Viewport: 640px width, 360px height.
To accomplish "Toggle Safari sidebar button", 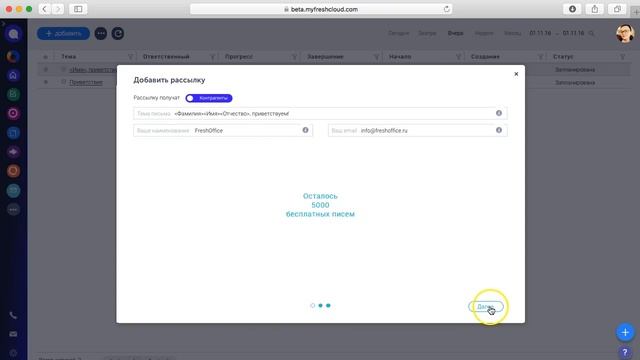I will [x=78, y=9].
